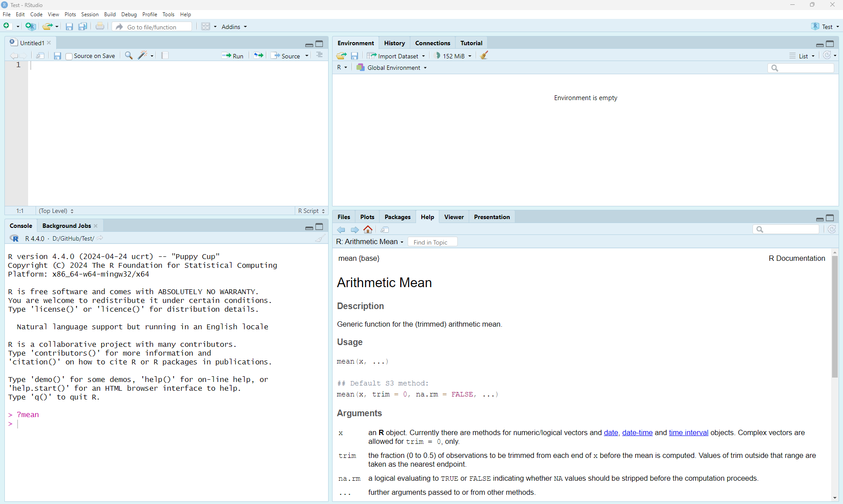Close the Untitled1 editor tab
Viewport: 843px width, 504px height.
49,43
